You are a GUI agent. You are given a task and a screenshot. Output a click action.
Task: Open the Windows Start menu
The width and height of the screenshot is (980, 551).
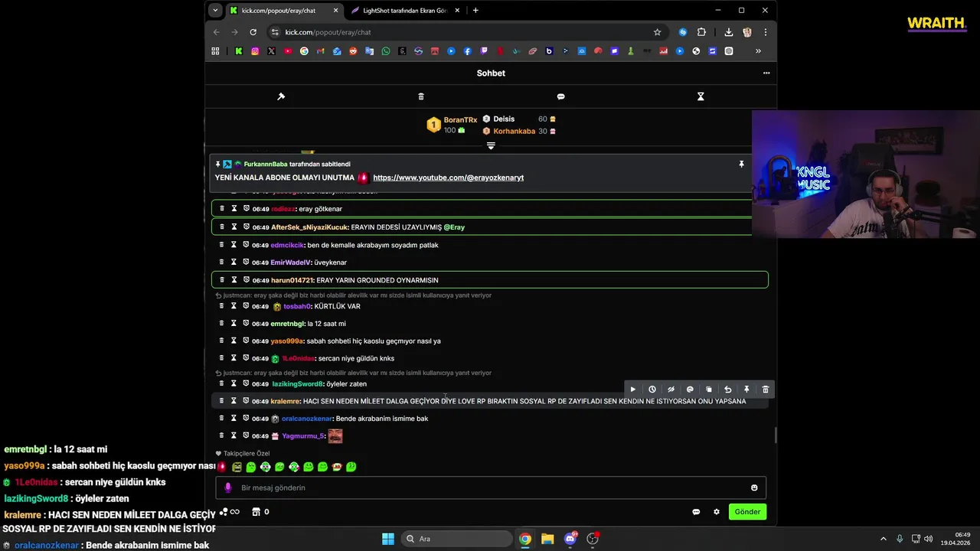(x=388, y=539)
